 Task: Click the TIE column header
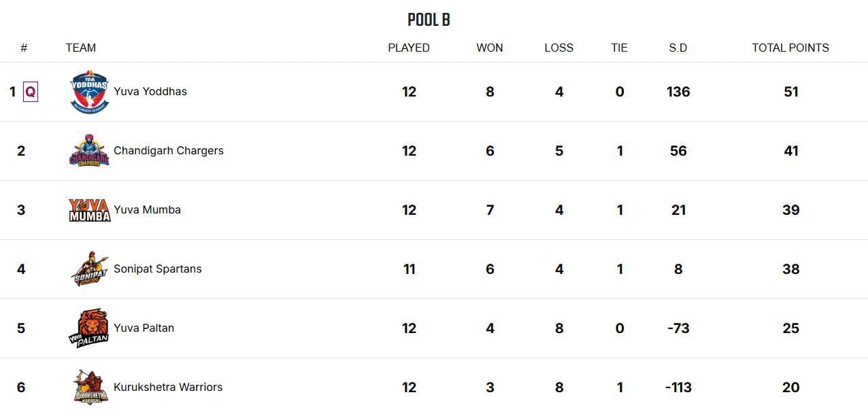tap(620, 48)
